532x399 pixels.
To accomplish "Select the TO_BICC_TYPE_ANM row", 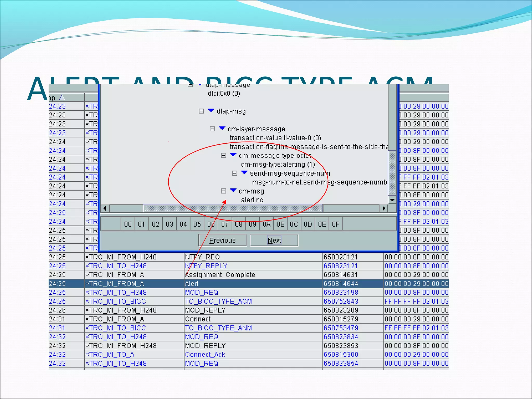I will click(249, 328).
